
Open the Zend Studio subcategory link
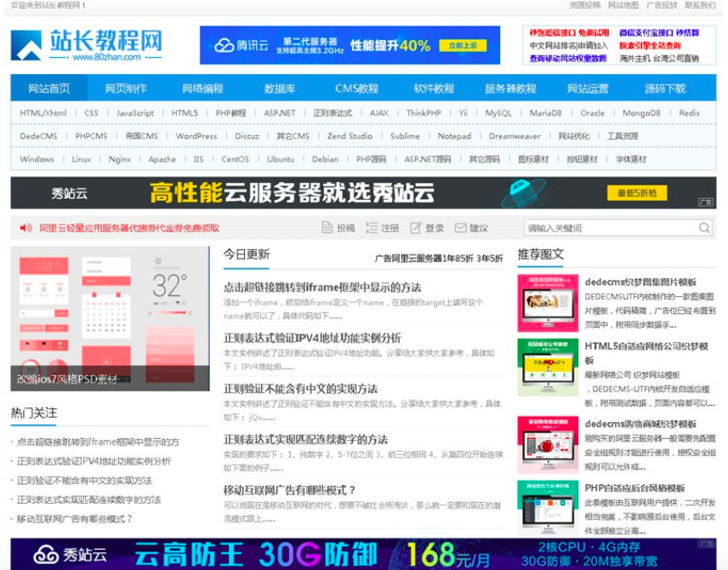350,136
